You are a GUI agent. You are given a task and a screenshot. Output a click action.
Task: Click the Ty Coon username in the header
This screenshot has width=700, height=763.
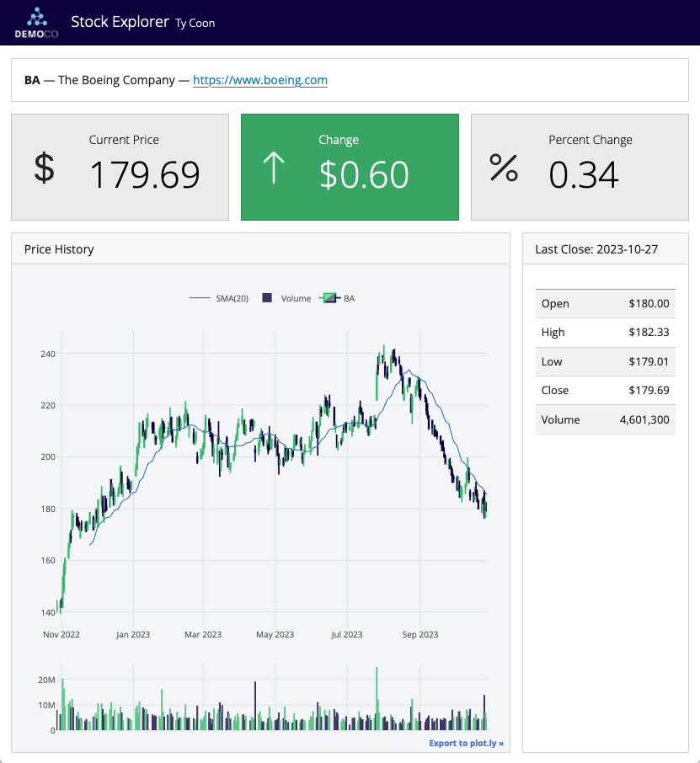tap(195, 24)
